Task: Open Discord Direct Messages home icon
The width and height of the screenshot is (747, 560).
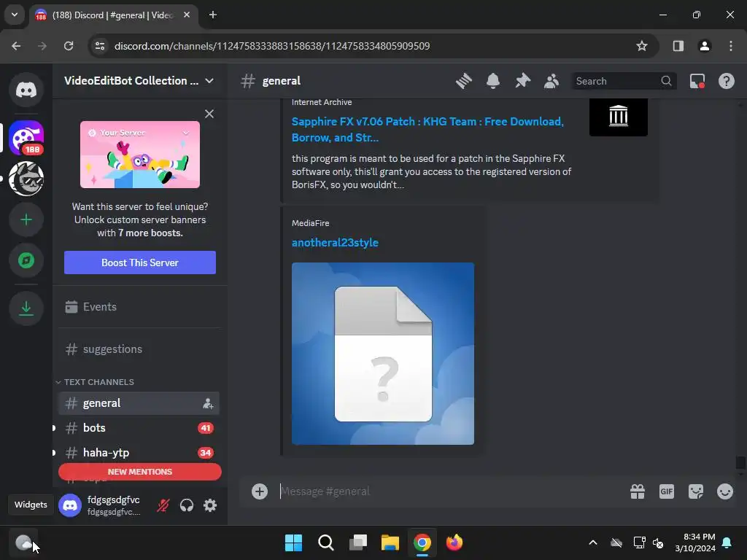Action: (x=26, y=90)
